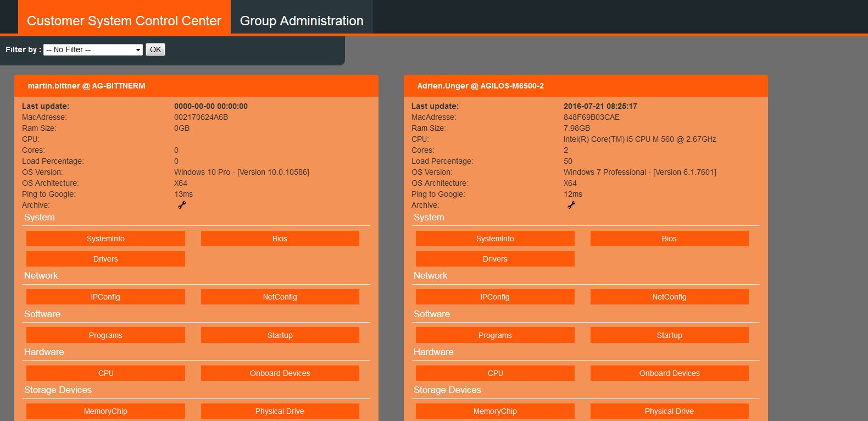View Programs for AG-BITTNERM
This screenshot has height=421, width=868.
105,335
